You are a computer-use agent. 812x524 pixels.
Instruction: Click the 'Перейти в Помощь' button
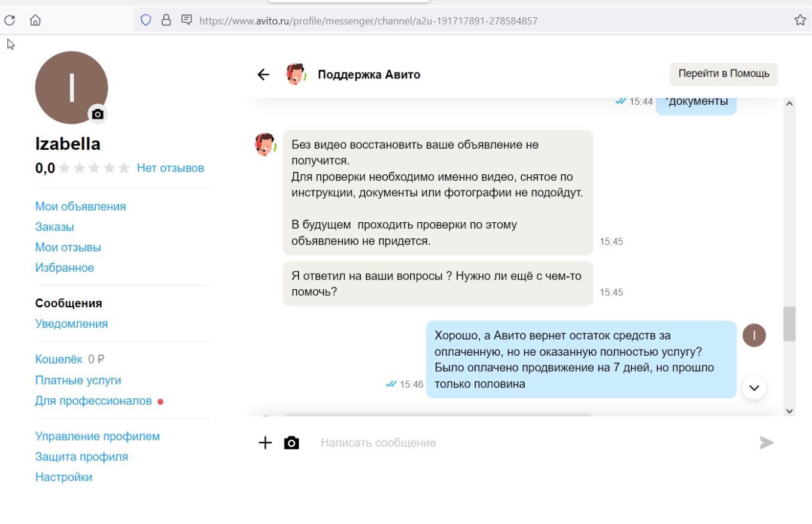723,74
